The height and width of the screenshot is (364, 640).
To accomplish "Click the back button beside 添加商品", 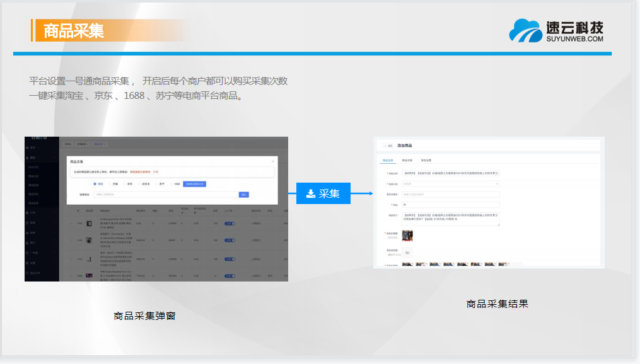I will coord(387,145).
